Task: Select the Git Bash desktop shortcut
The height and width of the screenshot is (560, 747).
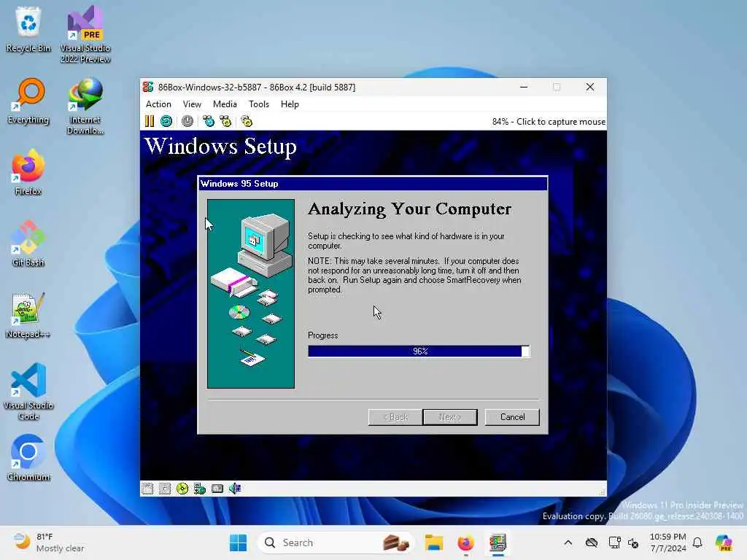Action: pos(28,244)
